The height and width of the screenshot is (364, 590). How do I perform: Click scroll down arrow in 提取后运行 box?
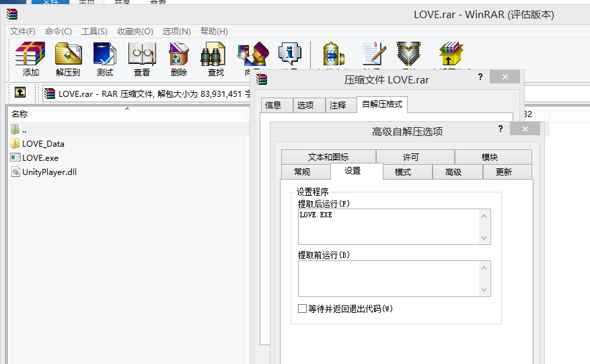tap(484, 238)
